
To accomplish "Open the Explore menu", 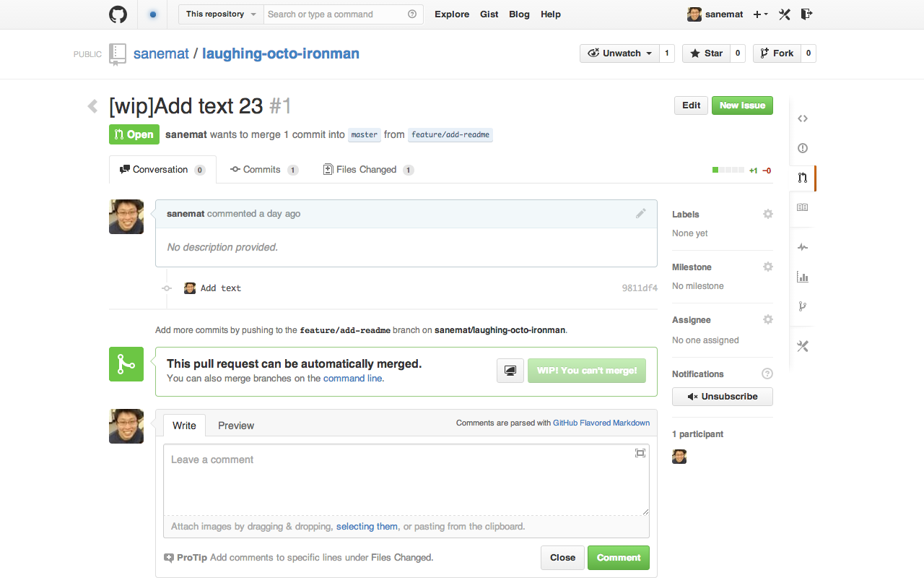I will [451, 14].
